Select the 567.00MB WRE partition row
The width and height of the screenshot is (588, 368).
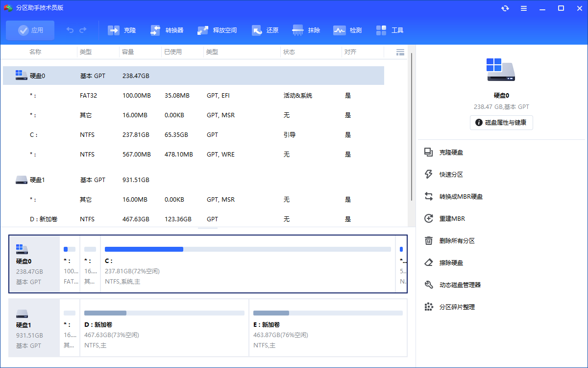click(194, 155)
